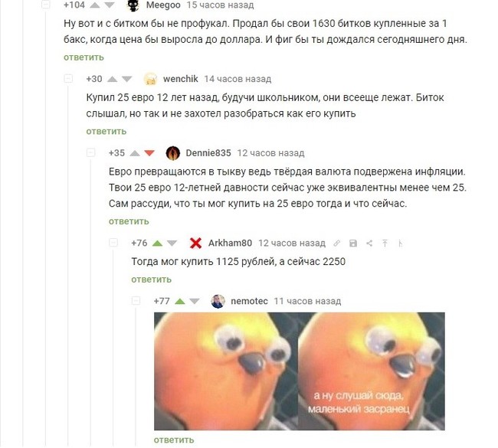The height and width of the screenshot is (448, 498).
Task: Upvote the Dennie835 comment
Action: pos(135,153)
